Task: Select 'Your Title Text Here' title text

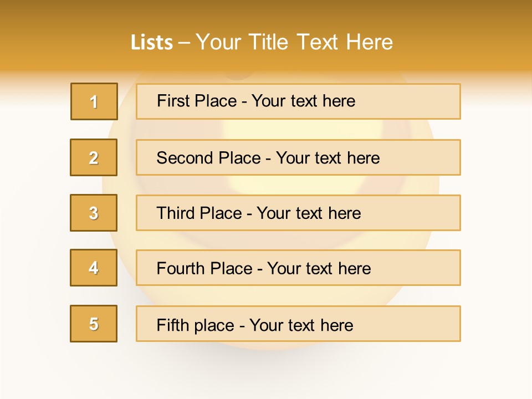Action: coord(294,42)
